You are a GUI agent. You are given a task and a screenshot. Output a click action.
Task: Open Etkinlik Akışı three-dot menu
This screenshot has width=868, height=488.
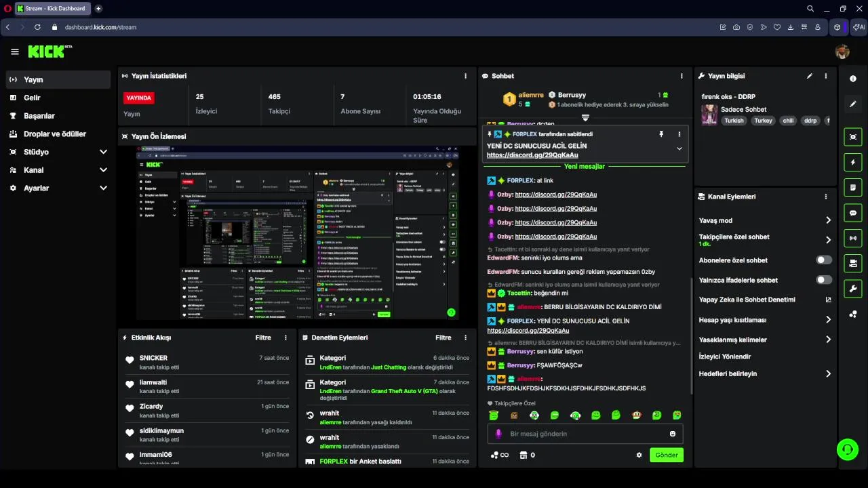click(285, 338)
